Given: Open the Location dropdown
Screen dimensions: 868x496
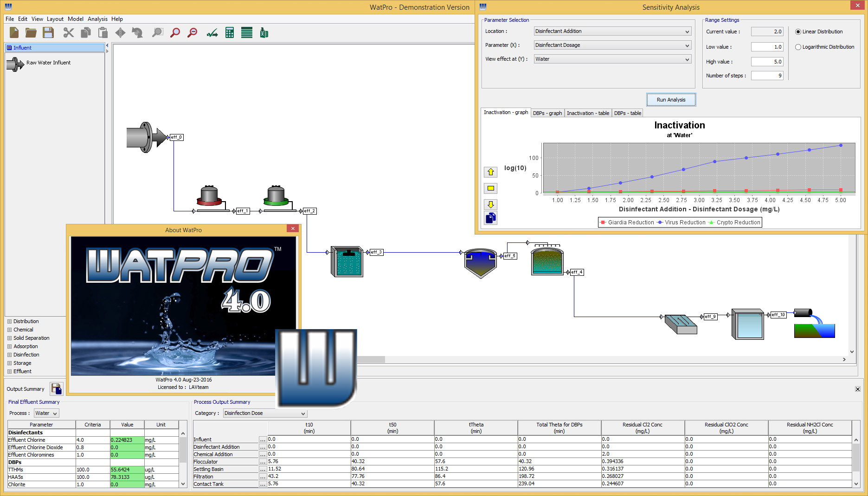Looking at the screenshot, I should [x=612, y=31].
